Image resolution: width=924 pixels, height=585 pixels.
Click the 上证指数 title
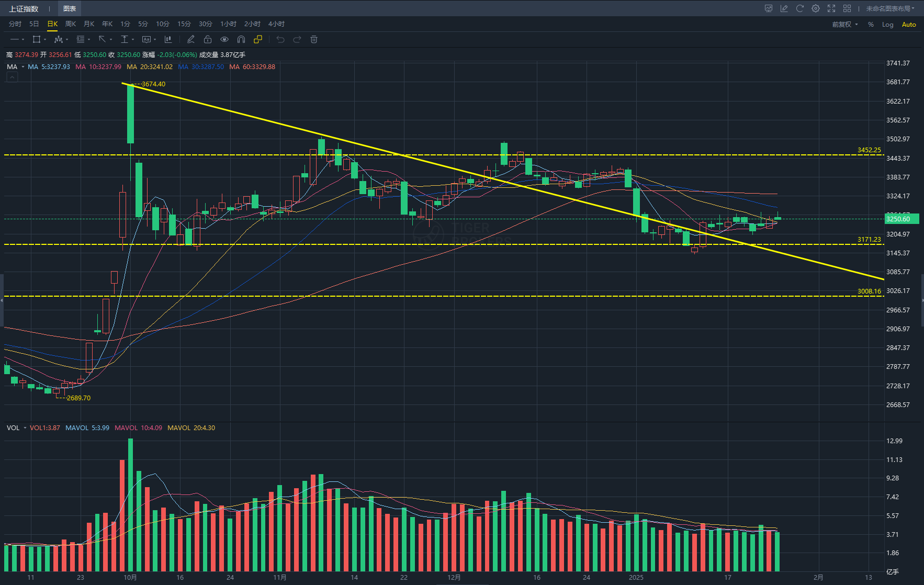(24, 8)
